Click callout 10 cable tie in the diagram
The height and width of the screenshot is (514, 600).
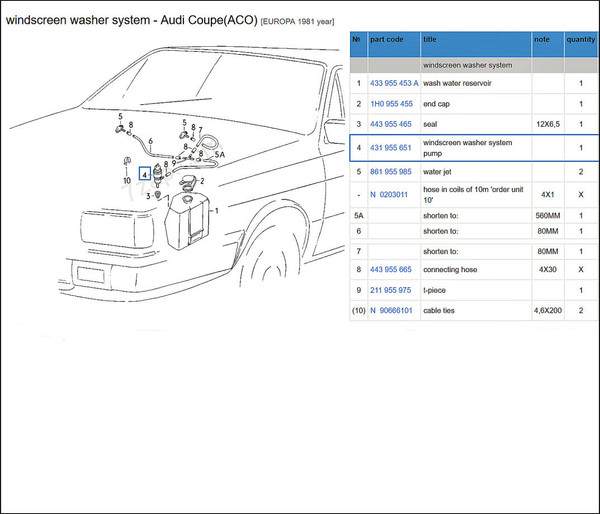pyautogui.click(x=127, y=181)
